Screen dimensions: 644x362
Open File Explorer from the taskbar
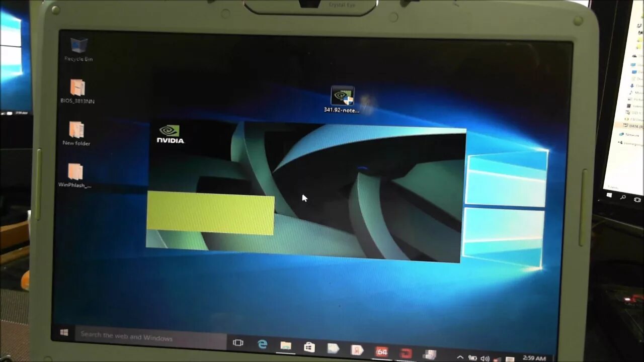pos(286,346)
